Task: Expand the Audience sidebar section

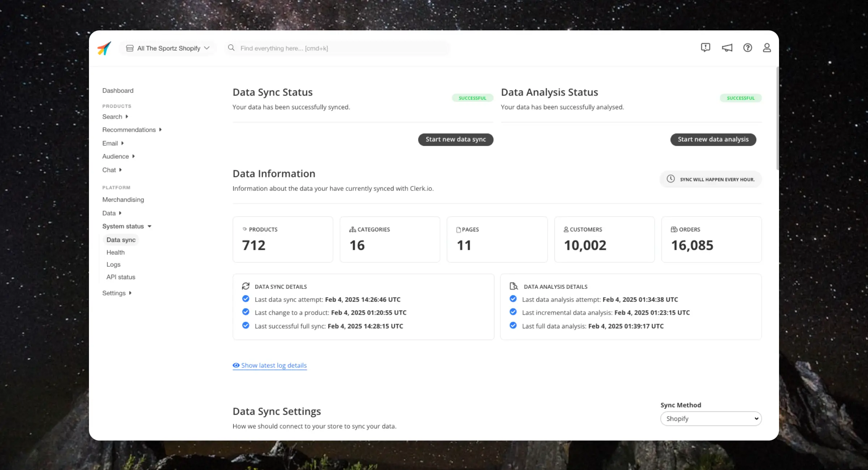Action: [118, 156]
